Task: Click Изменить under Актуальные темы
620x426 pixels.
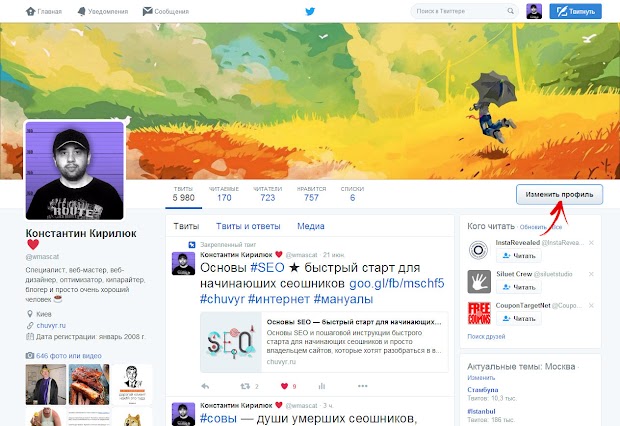Action: (x=481, y=378)
